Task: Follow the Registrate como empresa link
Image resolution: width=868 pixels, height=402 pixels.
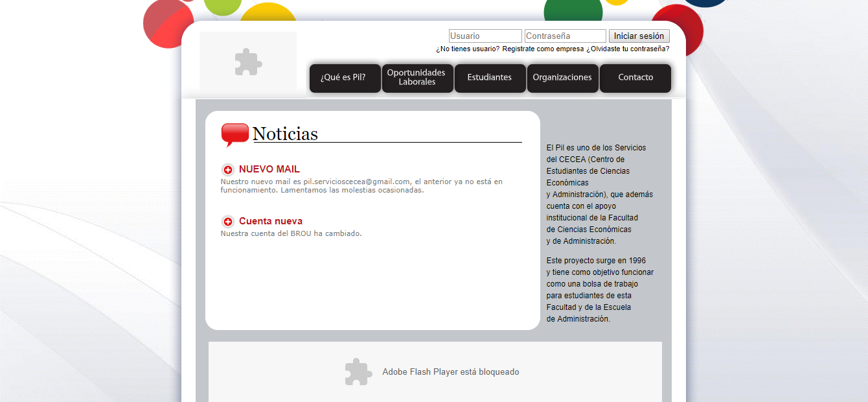Action: [x=543, y=49]
